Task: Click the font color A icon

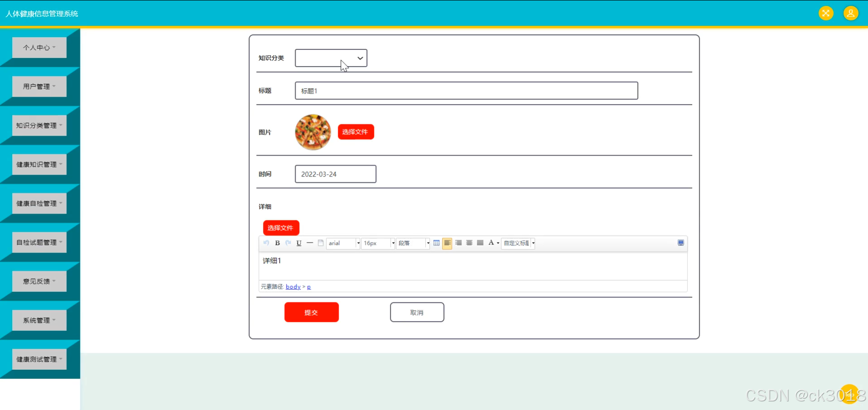Action: click(491, 243)
